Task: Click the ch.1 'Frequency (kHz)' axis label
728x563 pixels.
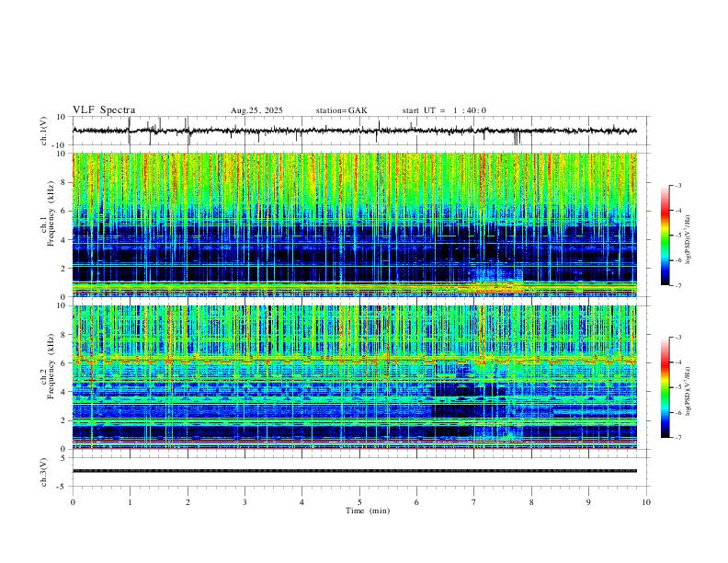Action: tap(51, 214)
